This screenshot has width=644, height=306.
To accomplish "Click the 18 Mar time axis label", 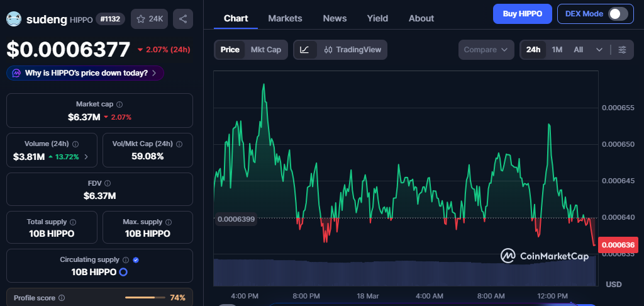I will point(367,296).
